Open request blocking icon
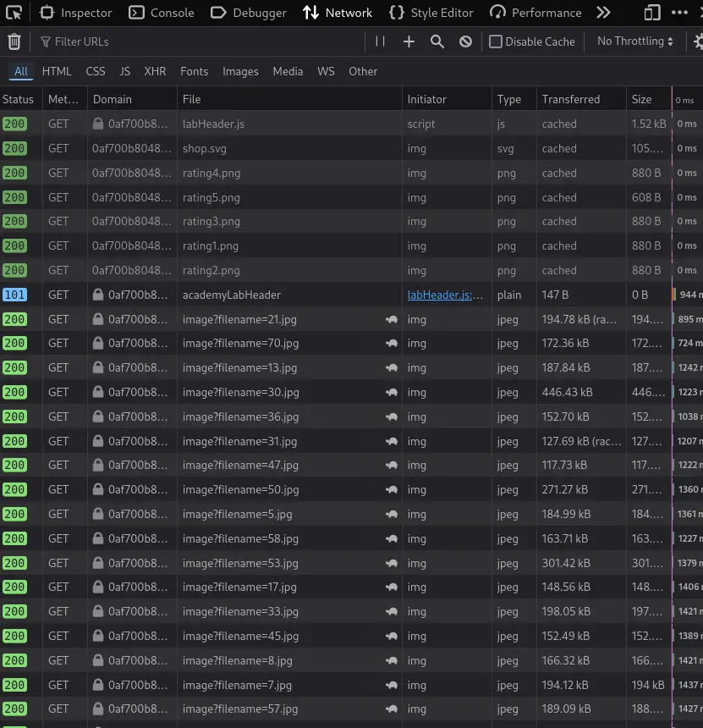This screenshot has height=728, width=703. click(465, 41)
